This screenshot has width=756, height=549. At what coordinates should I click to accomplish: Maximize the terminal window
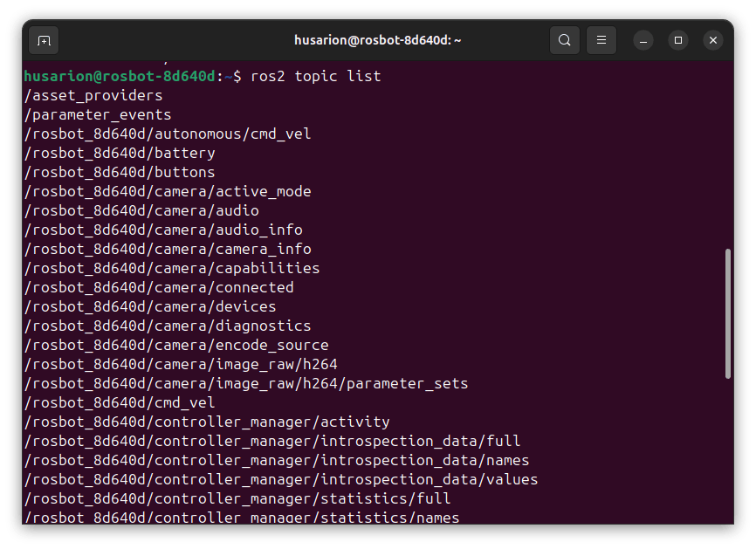pyautogui.click(x=678, y=40)
